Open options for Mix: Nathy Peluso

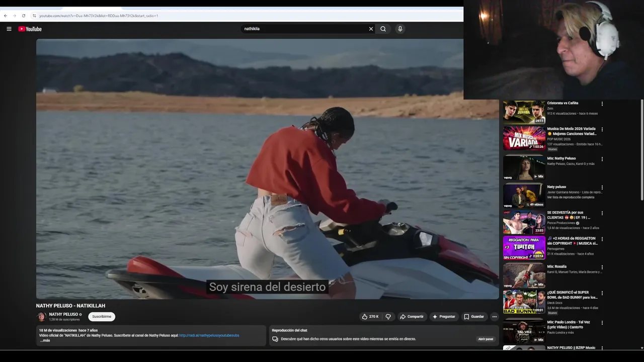coord(602,159)
